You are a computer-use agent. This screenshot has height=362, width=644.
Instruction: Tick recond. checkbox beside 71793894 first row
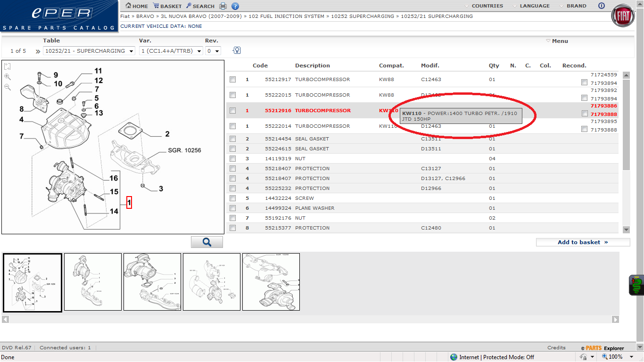pyautogui.click(x=585, y=82)
